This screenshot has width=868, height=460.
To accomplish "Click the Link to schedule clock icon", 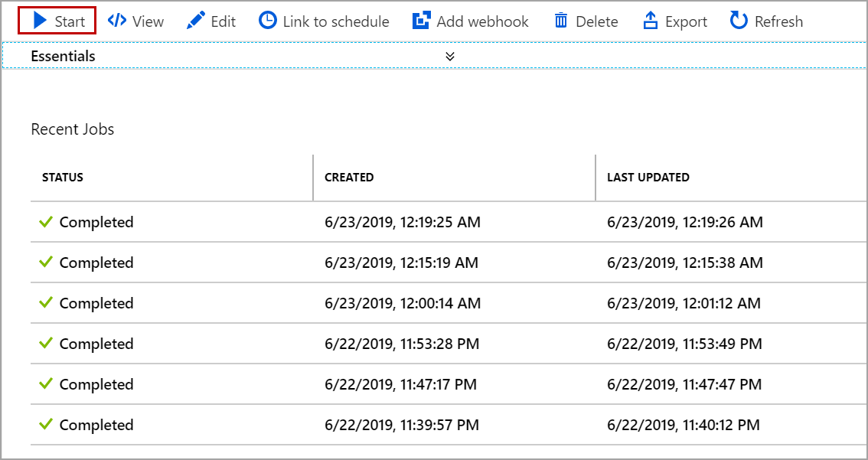I will (x=268, y=21).
